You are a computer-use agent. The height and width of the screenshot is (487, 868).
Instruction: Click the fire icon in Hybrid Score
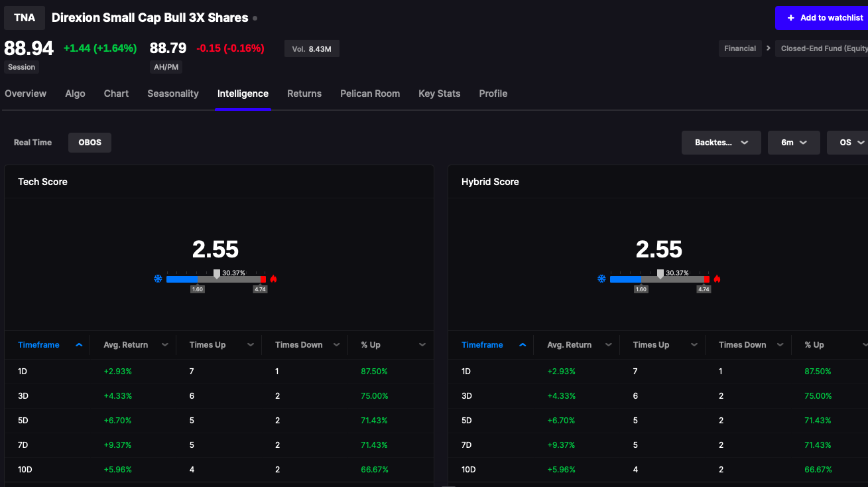click(x=717, y=279)
